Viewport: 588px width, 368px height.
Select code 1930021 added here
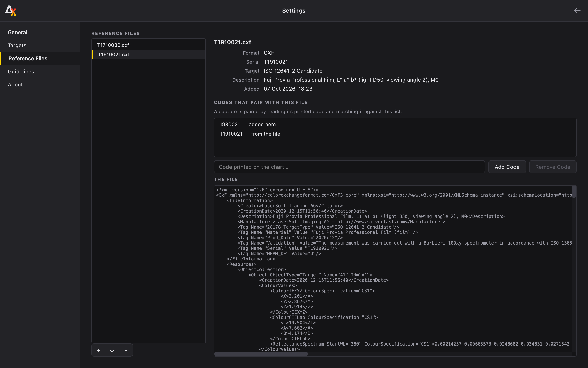[x=395, y=124]
